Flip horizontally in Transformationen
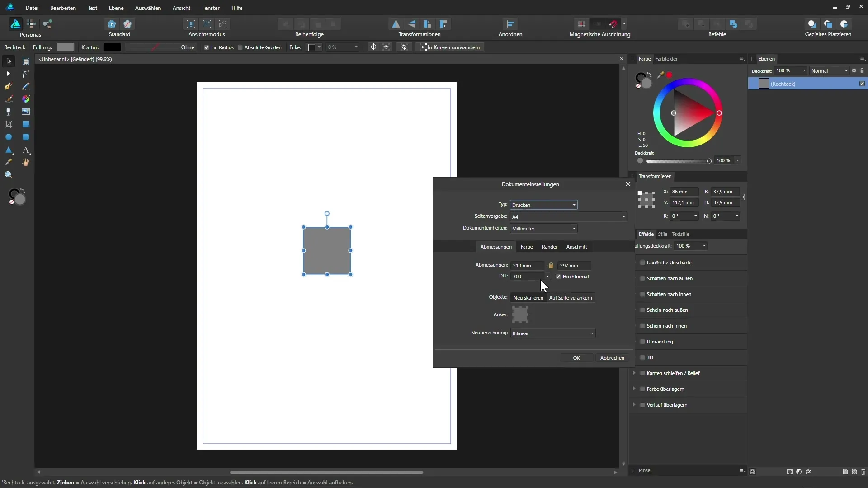 point(396,24)
